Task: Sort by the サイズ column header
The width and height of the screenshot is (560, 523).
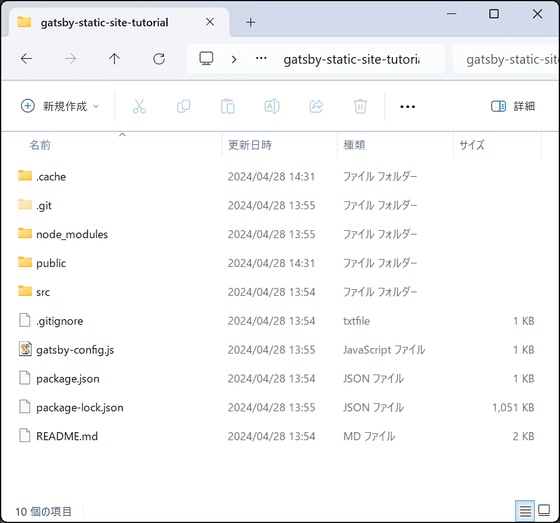Action: (472, 145)
